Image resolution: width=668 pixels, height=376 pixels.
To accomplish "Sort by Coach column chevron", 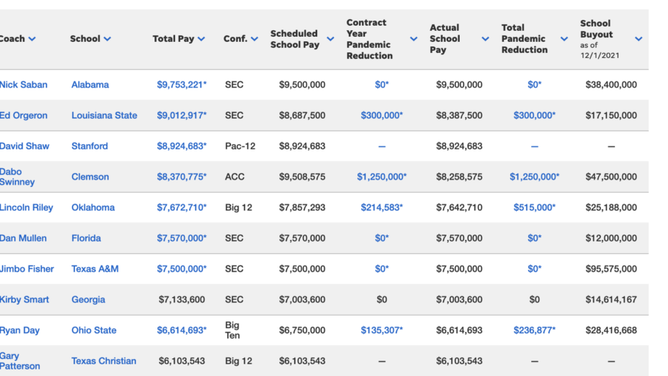I will coord(32,39).
